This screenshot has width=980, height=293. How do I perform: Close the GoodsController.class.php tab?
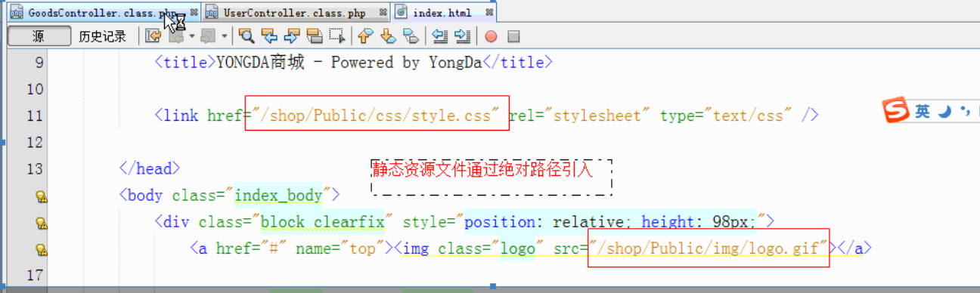point(194,13)
